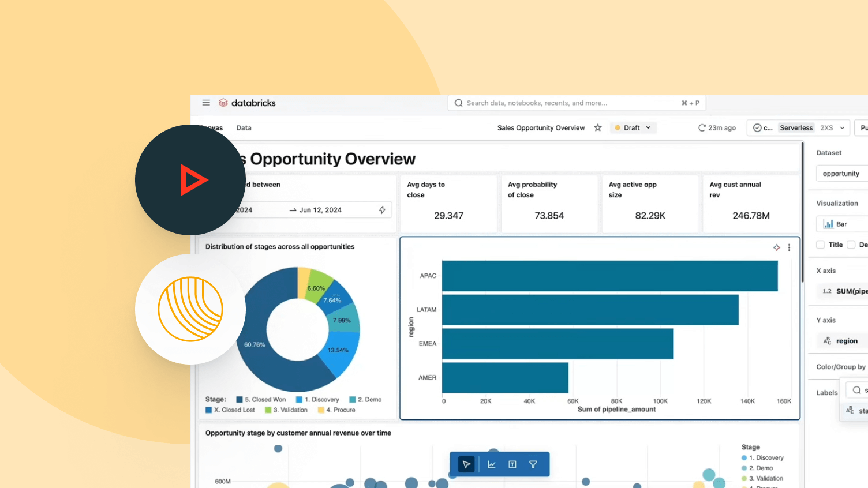This screenshot has width=868, height=488.
Task: Click the LATAM bar in chart
Action: click(590, 310)
